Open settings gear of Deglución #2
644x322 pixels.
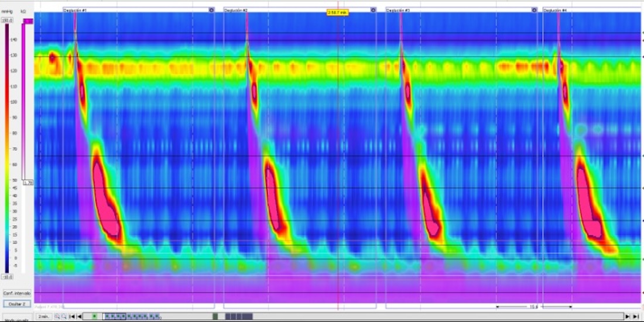pos(373,10)
